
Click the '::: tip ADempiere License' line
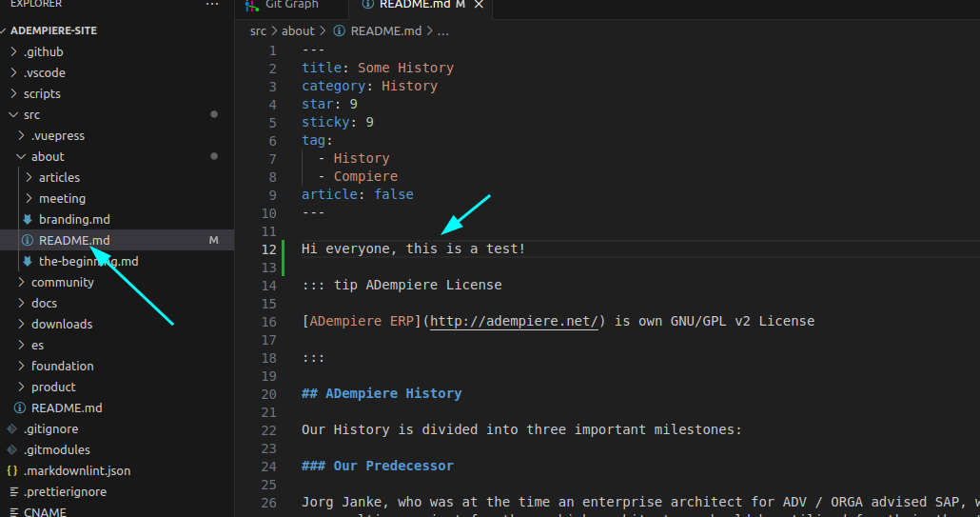click(402, 285)
